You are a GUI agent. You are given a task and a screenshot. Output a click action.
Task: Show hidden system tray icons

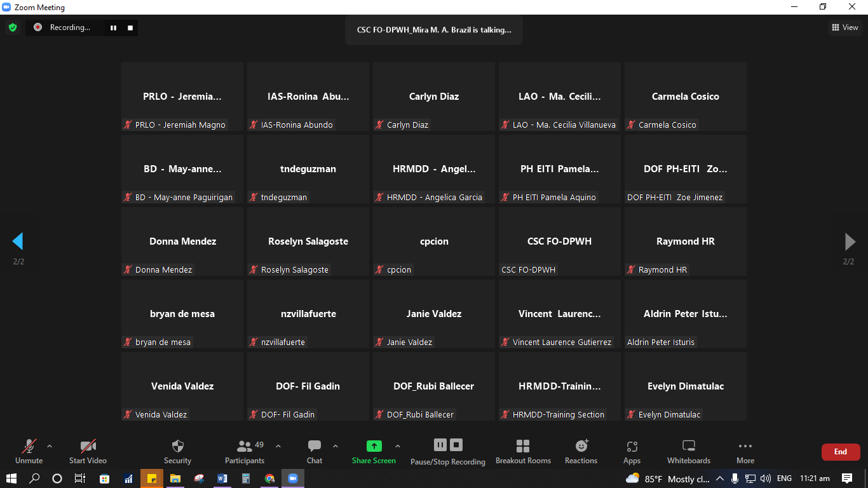pos(720,478)
